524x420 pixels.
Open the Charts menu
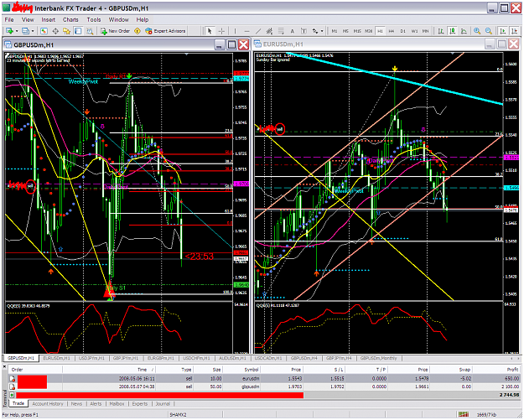70,20
